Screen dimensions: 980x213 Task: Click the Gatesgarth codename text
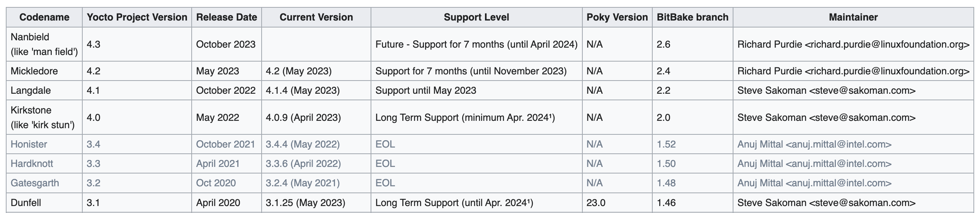35,183
